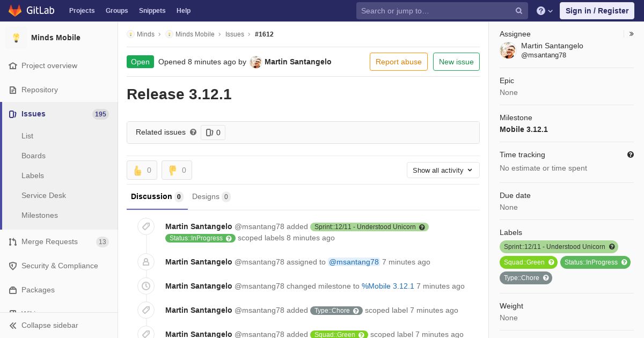Open the Groups menu in the top bar

coord(117,11)
